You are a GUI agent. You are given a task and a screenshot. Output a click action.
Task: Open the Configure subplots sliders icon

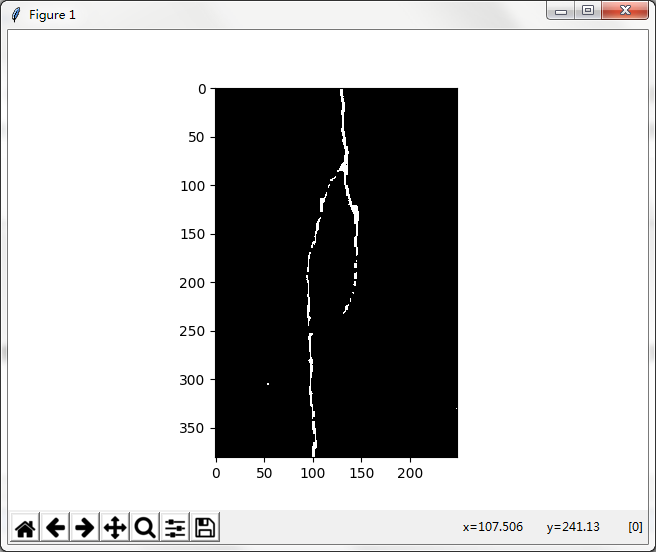pos(175,527)
